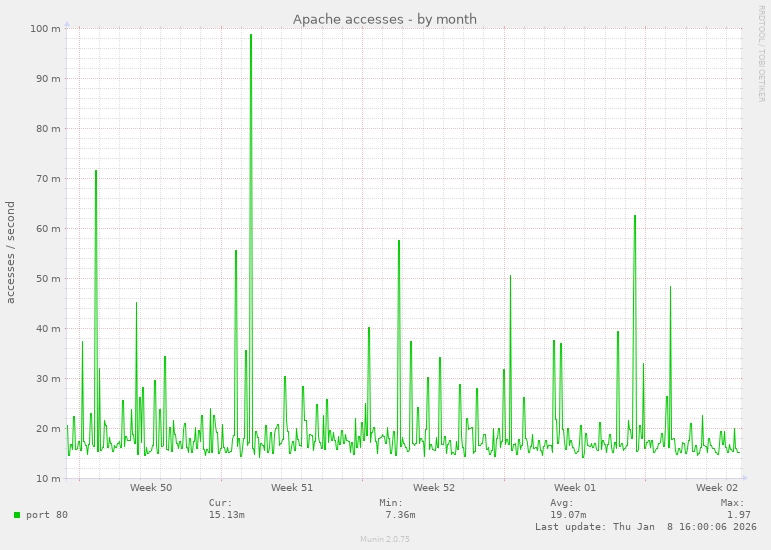Click the current value '15.13m'

coord(227,515)
